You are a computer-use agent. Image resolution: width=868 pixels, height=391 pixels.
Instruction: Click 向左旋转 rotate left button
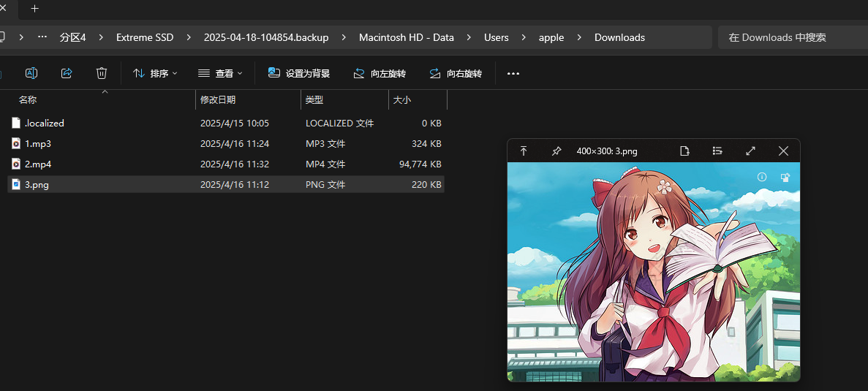coord(380,73)
